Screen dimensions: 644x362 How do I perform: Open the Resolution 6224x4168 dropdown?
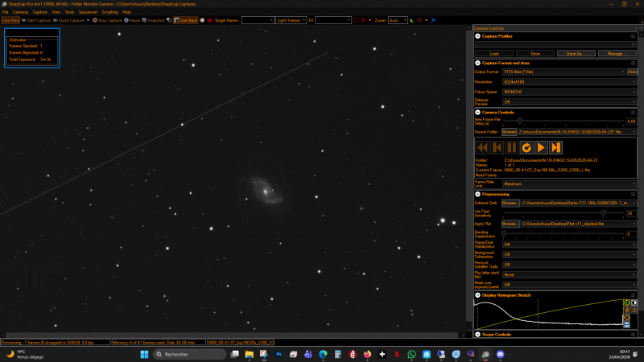point(570,82)
